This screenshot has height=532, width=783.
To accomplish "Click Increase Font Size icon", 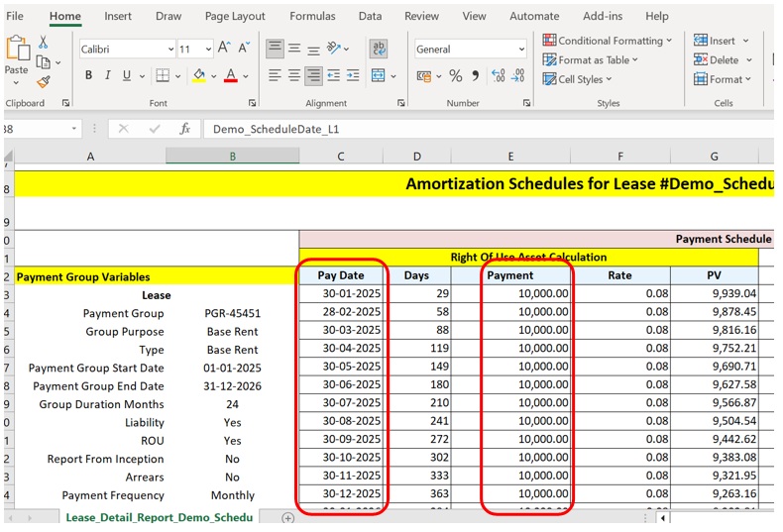I will [x=224, y=49].
